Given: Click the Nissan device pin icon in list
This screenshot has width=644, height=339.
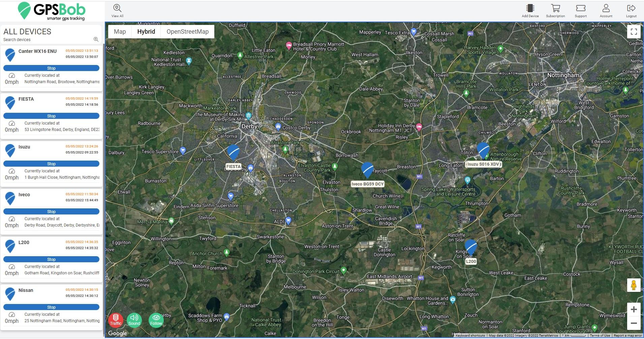Looking at the screenshot, I should coord(10,294).
